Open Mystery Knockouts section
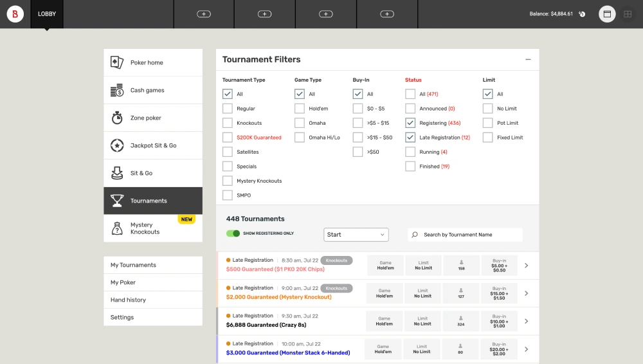Viewport: 643px width, 364px height. pos(153,228)
